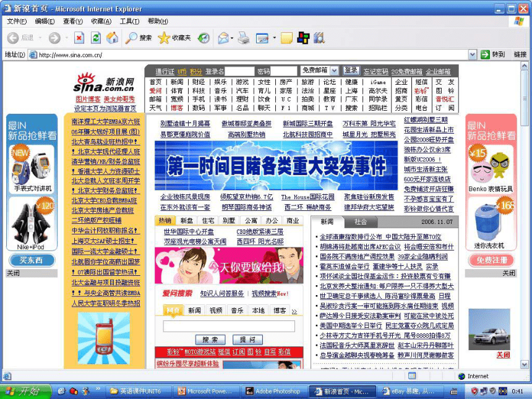Select the 别墅 real estate tab
The height and width of the screenshot is (399, 532).
click(x=229, y=221)
